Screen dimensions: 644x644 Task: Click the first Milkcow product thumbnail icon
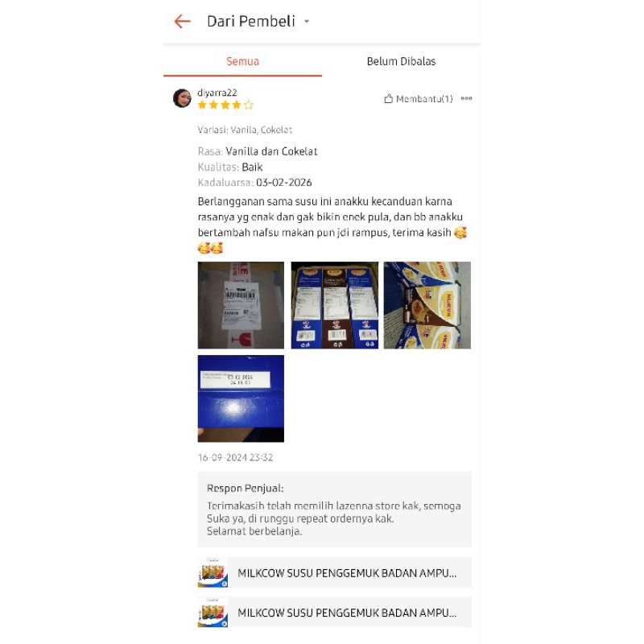(x=213, y=572)
